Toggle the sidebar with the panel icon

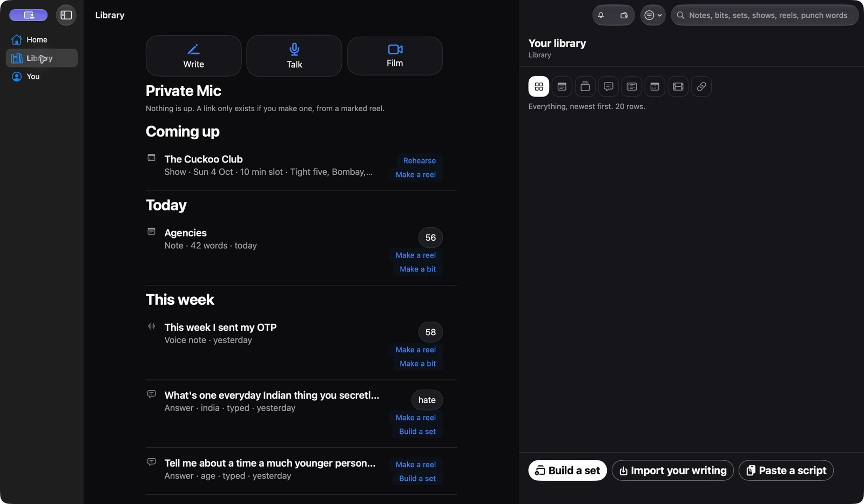[x=66, y=15]
